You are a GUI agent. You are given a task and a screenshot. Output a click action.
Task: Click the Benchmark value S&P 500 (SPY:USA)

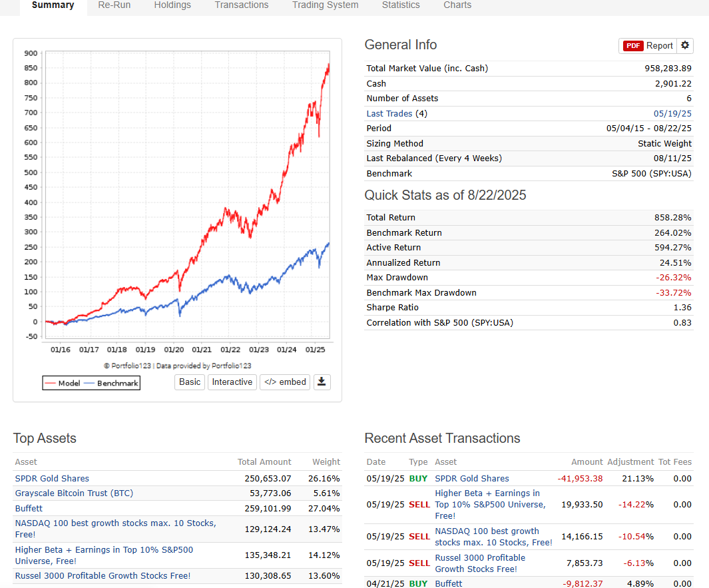pos(652,174)
